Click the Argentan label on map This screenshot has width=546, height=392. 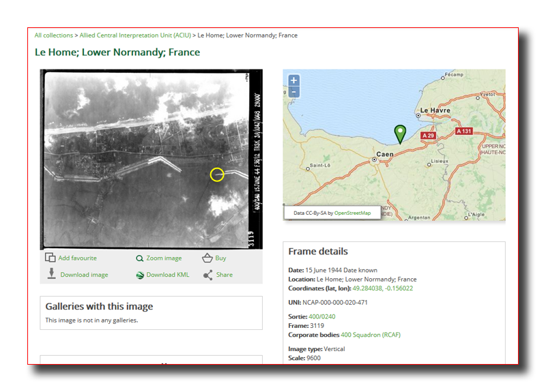419,217
